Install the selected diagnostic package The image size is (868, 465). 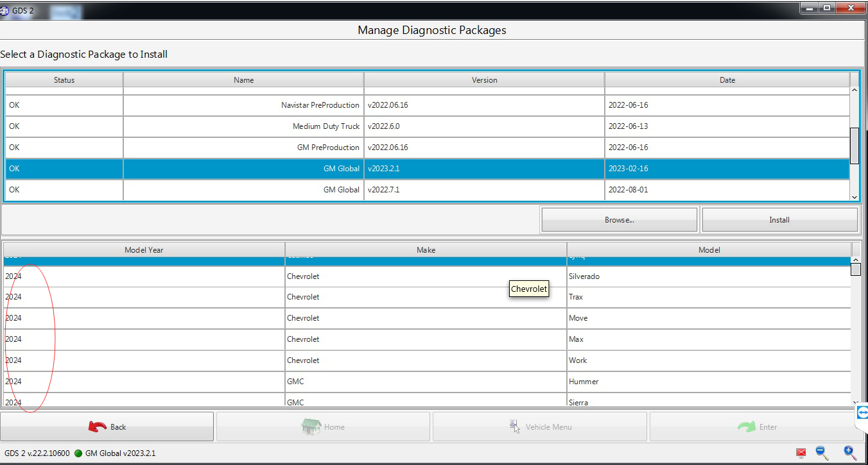779,219
